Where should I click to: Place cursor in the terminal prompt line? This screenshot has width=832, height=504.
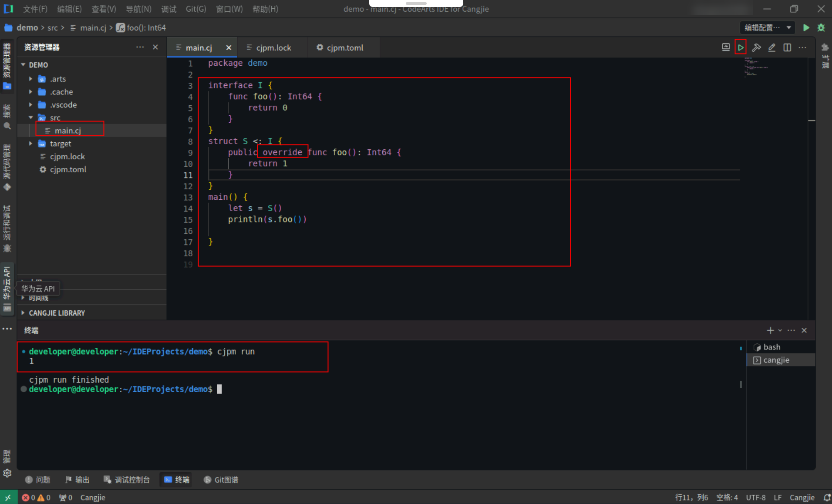click(x=219, y=389)
